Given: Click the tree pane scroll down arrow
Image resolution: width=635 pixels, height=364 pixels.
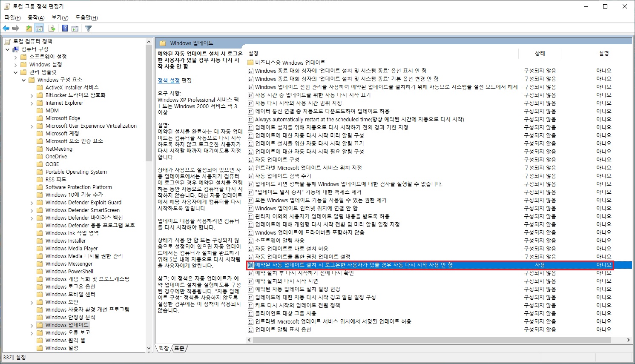Looking at the screenshot, I should [149, 348].
